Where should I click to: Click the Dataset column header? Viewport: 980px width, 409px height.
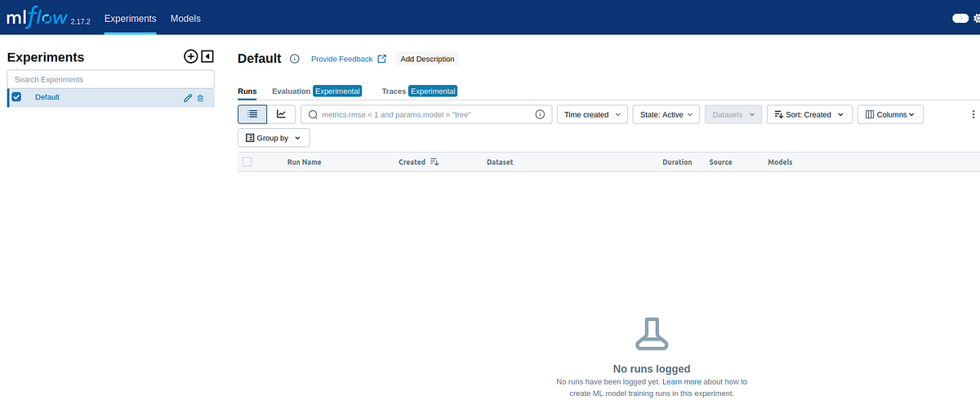click(x=500, y=162)
